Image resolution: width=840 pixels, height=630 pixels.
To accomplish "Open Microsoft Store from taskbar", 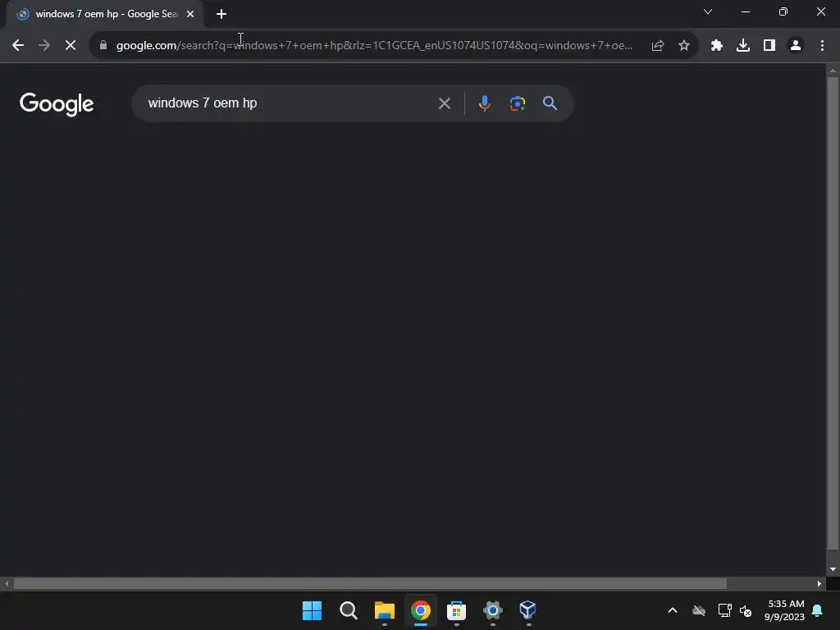I will click(x=456, y=610).
